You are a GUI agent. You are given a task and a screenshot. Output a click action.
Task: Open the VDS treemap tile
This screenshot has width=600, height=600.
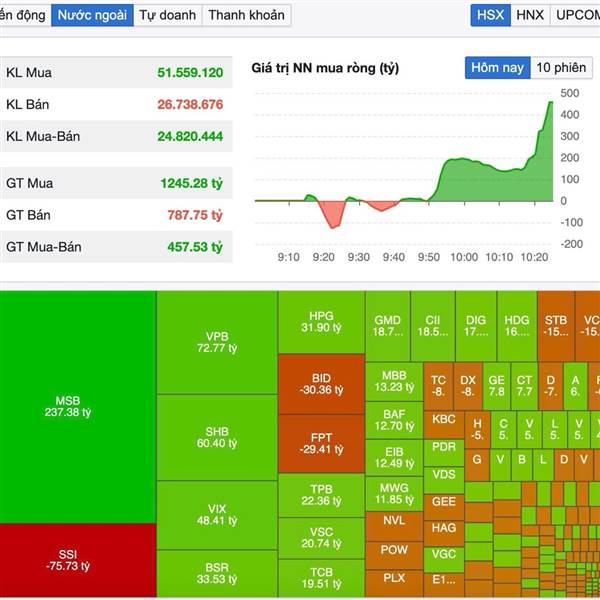(x=444, y=480)
